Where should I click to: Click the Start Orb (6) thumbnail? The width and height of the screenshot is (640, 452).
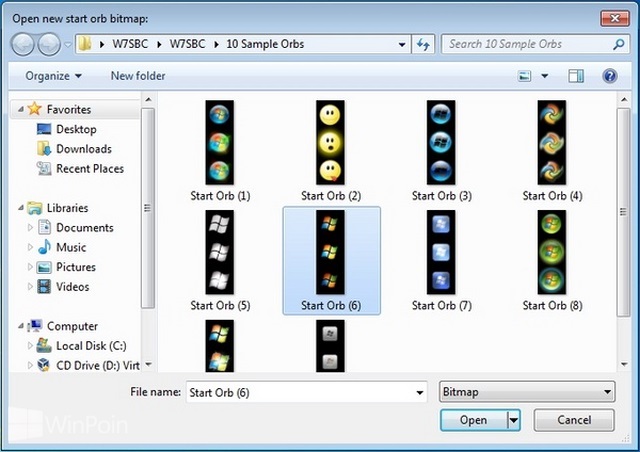point(330,252)
